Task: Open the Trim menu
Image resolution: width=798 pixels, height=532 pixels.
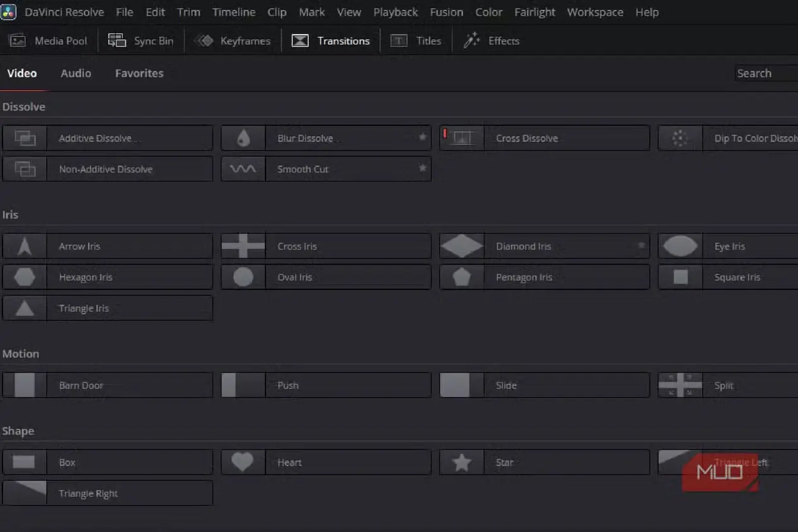Action: click(188, 12)
